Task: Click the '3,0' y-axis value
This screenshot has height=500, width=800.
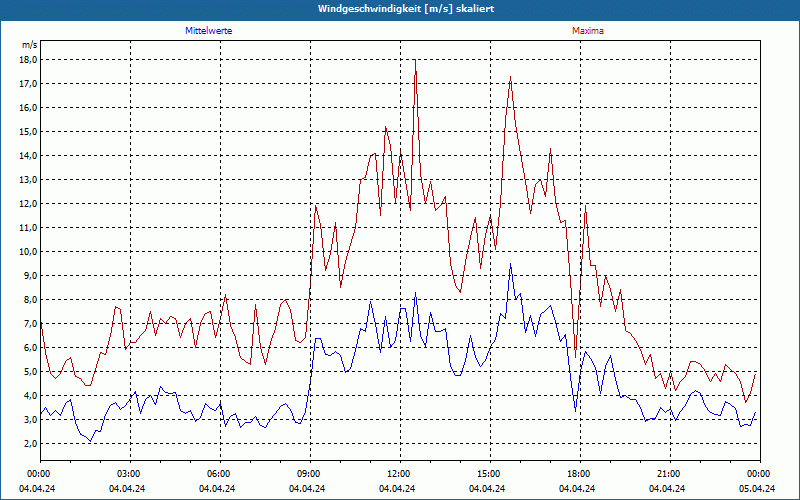Action: click(31, 419)
